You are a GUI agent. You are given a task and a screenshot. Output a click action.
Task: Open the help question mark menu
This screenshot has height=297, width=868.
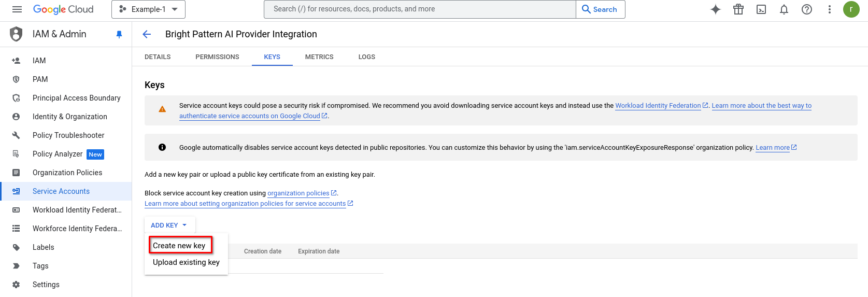807,9
